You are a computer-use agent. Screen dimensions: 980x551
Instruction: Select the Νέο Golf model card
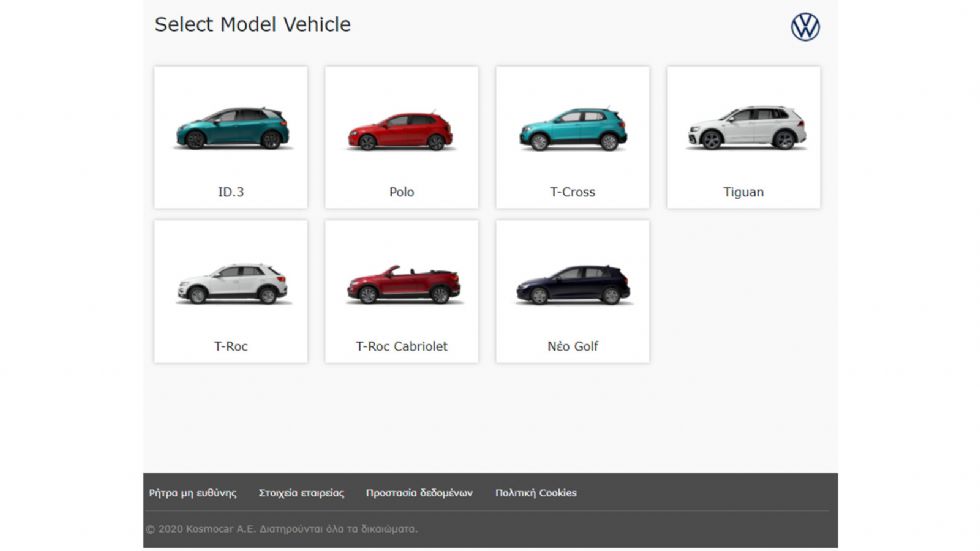[x=572, y=291]
